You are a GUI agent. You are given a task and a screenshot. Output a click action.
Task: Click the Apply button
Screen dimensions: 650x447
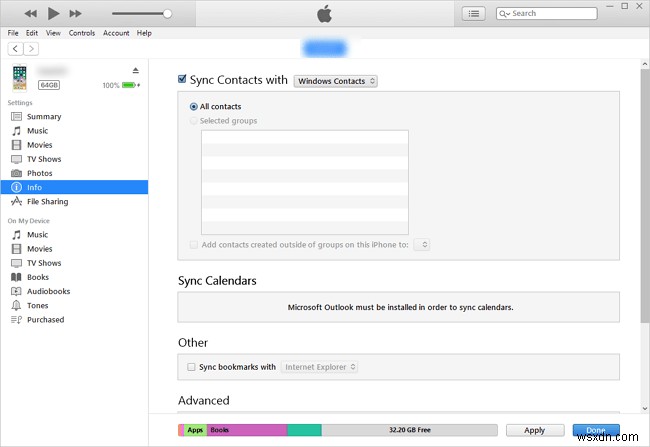[535, 430]
